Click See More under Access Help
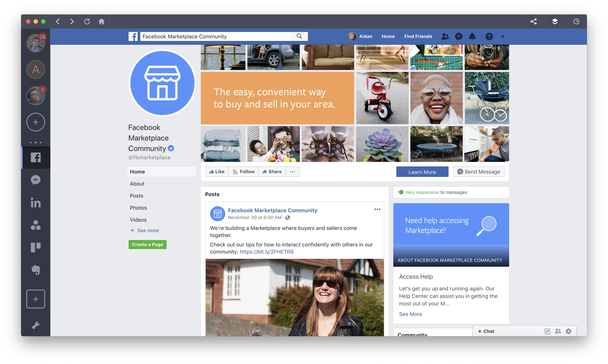The width and height of the screenshot is (608, 364). (410, 314)
